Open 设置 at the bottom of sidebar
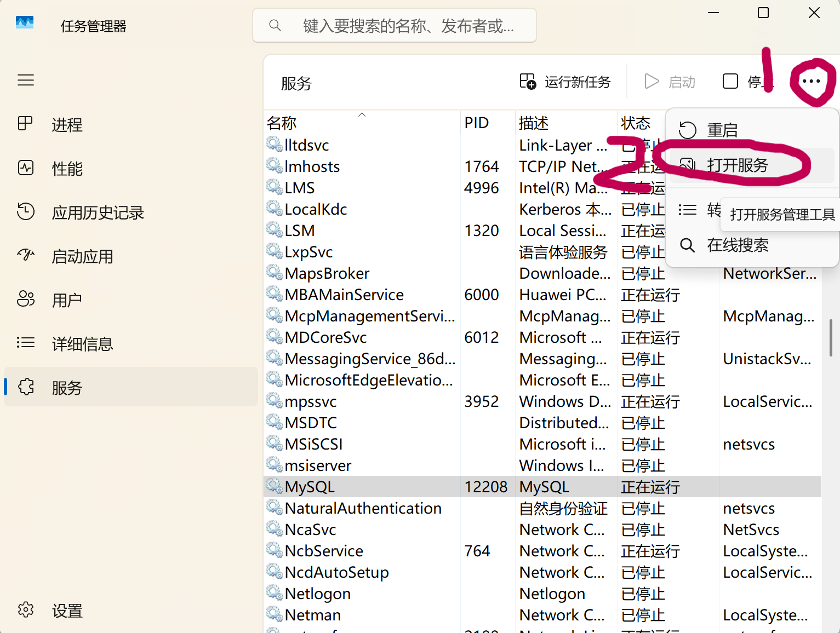The height and width of the screenshot is (633, 840). (x=130, y=610)
